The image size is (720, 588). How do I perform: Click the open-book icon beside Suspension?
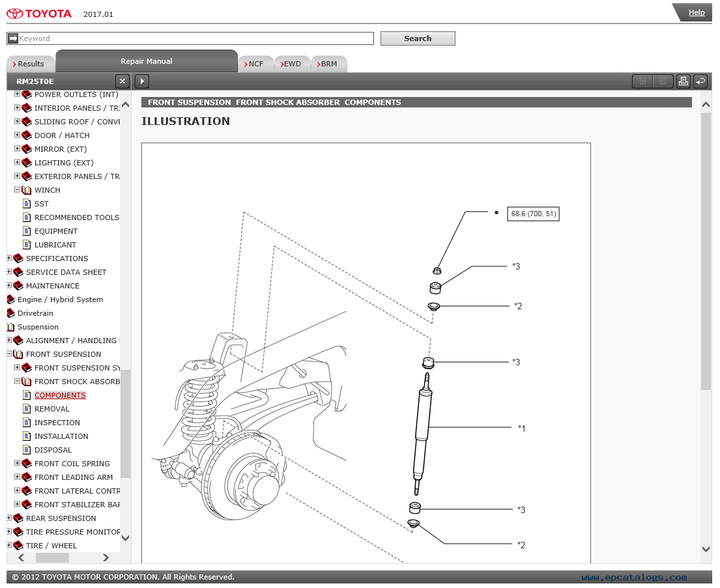click(x=11, y=328)
